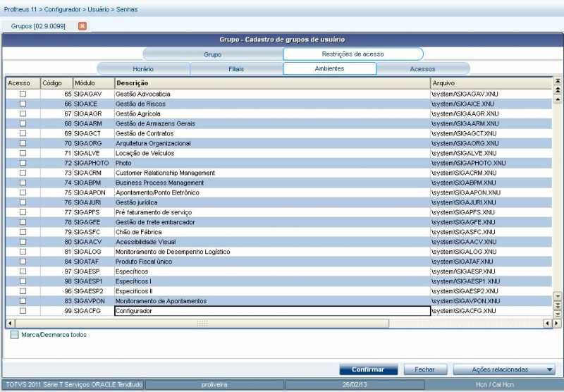Screen dimensions: 564x392
Task: Expand the Ações relacionadas dropdown arrow
Action: [550, 369]
